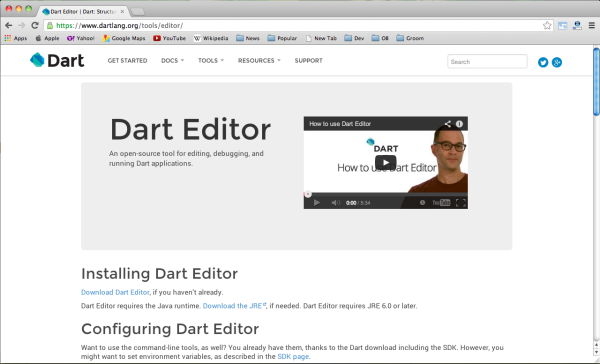Open the YouTube bookmark
Screen dimensions: 600x364
(x=169, y=38)
